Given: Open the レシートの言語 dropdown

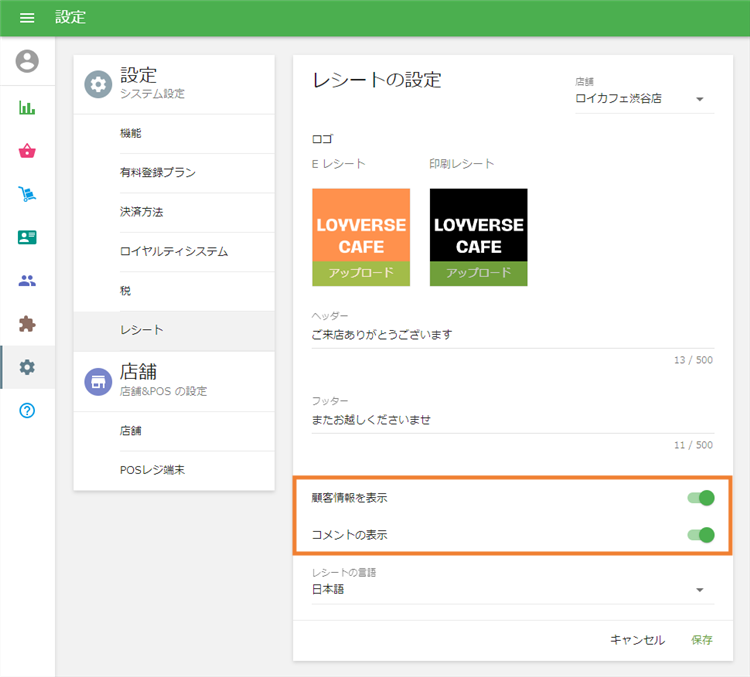Looking at the screenshot, I should click(x=512, y=590).
